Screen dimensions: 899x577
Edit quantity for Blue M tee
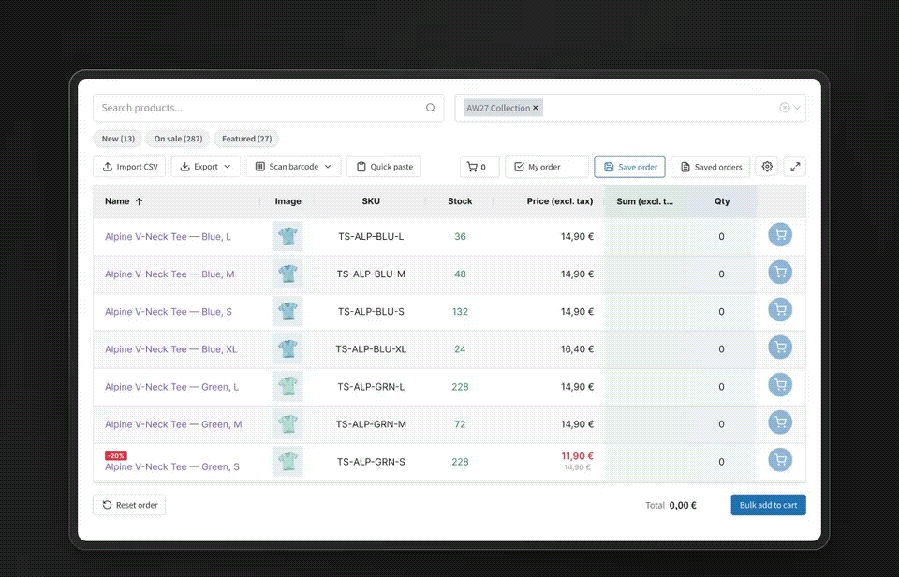coord(721,274)
